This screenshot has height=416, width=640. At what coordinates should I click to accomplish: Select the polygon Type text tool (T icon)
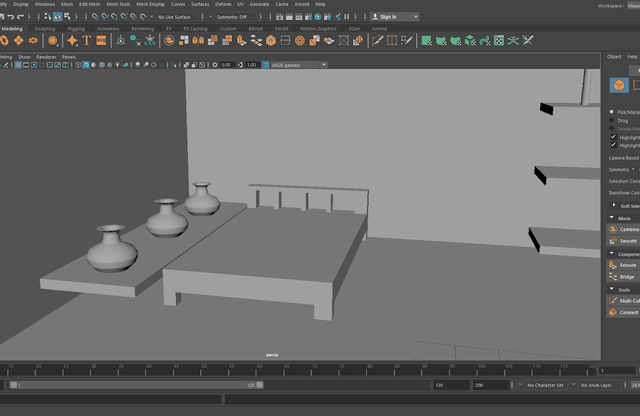click(87, 40)
